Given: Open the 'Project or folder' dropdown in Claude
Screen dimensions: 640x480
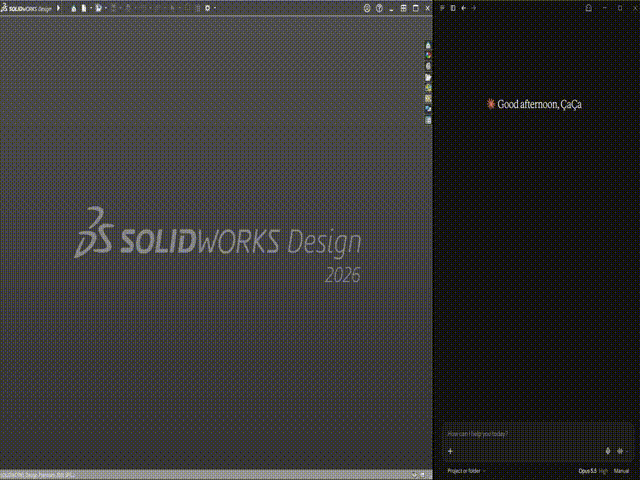Looking at the screenshot, I should [x=466, y=471].
